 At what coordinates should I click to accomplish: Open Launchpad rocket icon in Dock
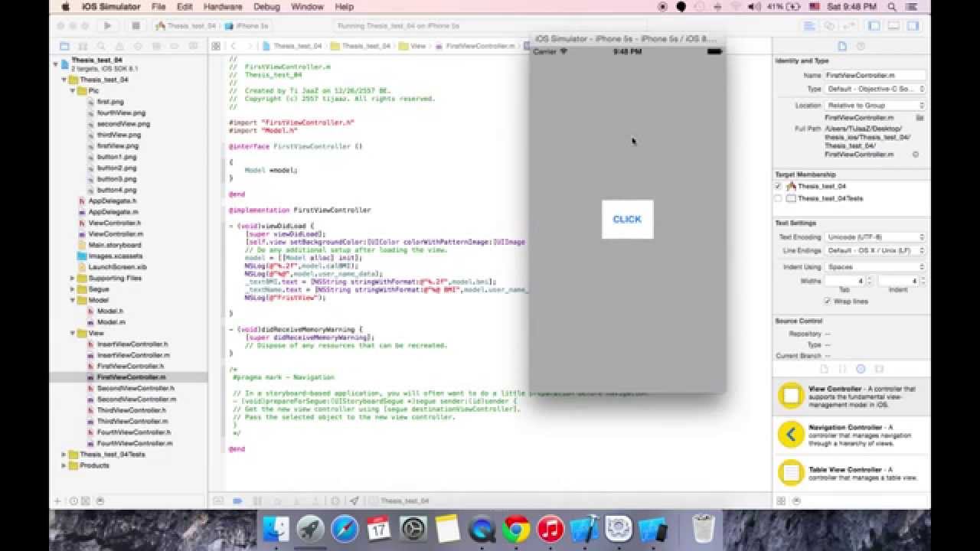311,529
